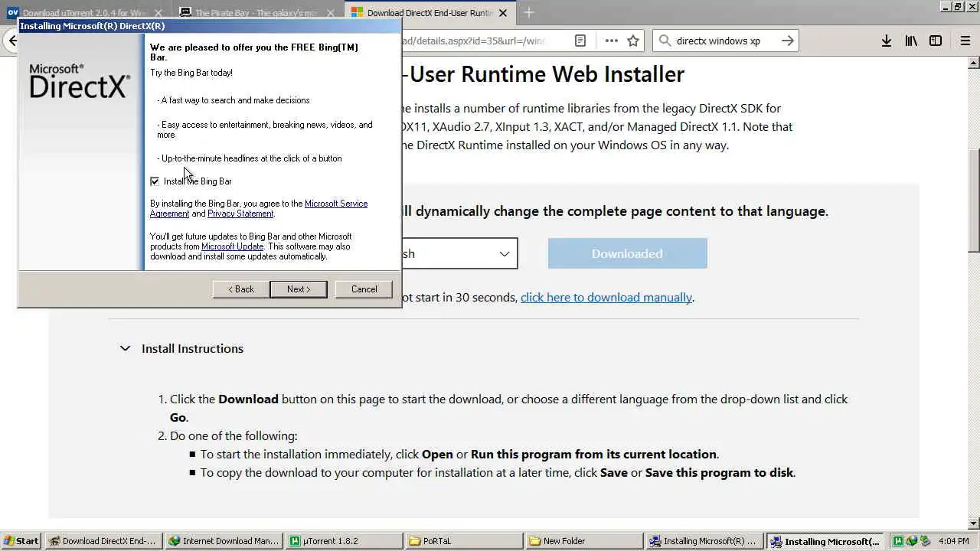Click the Downloaded button on page
This screenshot has width=980, height=551.
pyautogui.click(x=627, y=253)
